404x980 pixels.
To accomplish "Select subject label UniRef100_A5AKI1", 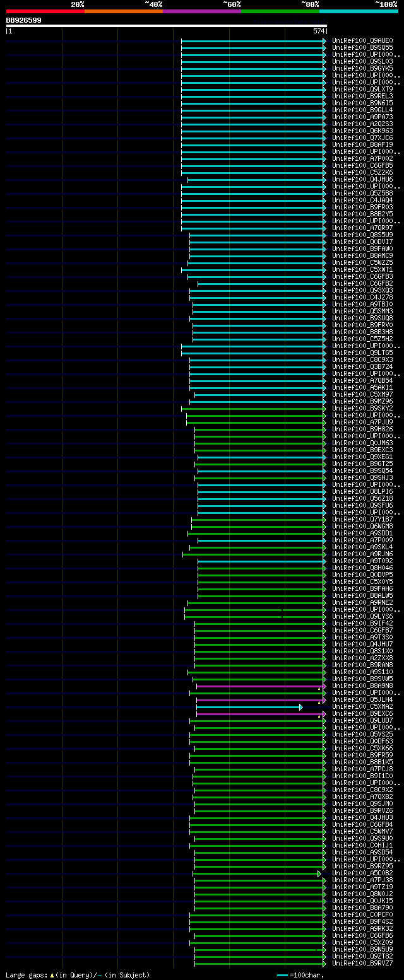I will [362, 388].
